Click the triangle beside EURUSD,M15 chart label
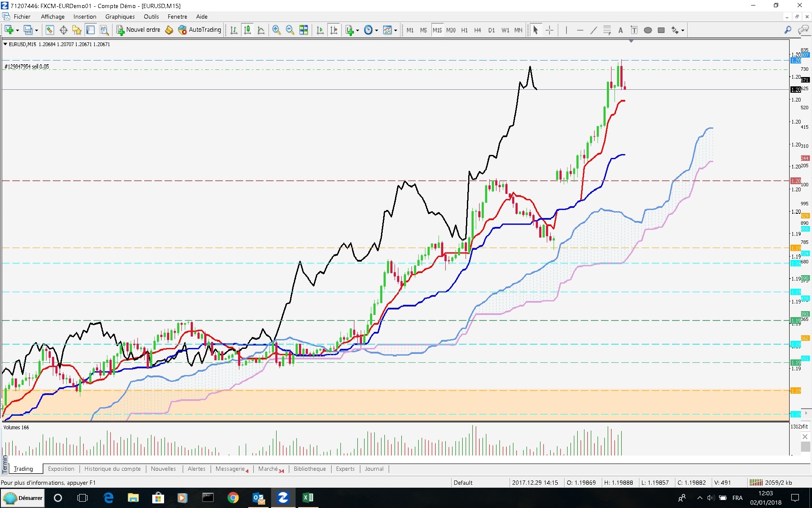 [5, 44]
